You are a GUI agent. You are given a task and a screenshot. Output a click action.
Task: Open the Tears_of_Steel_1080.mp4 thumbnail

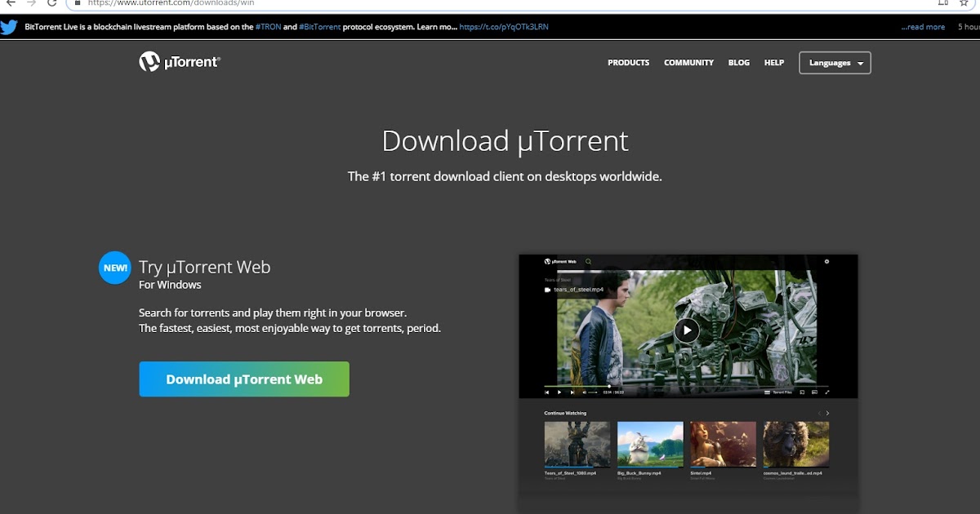(x=577, y=444)
